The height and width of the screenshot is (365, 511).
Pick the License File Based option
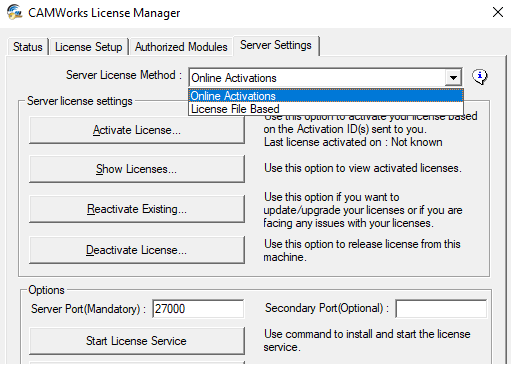[326, 109]
